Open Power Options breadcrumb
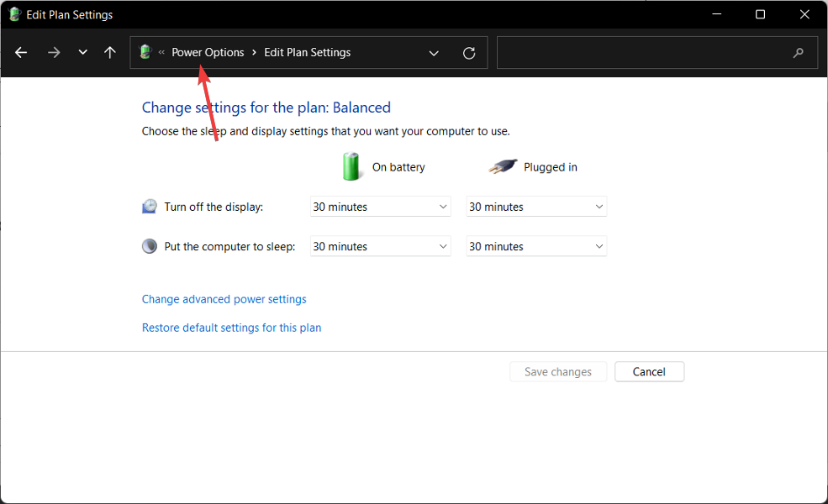Screen dimensions: 828x504 [x=208, y=52]
